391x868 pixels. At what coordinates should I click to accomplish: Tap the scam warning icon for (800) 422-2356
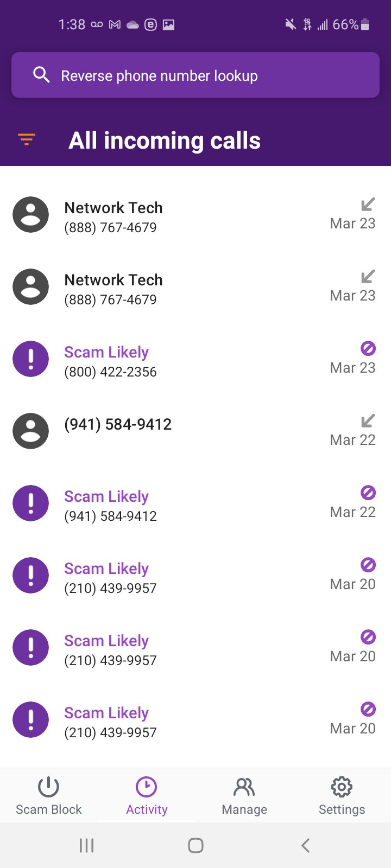[x=31, y=359]
